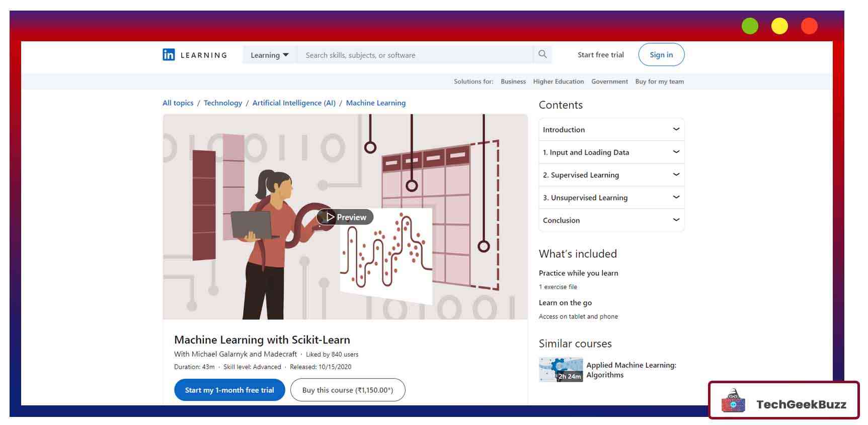This screenshot has height=425, width=868.
Task: Click the green circle in top bar
Action: pyautogui.click(x=749, y=26)
